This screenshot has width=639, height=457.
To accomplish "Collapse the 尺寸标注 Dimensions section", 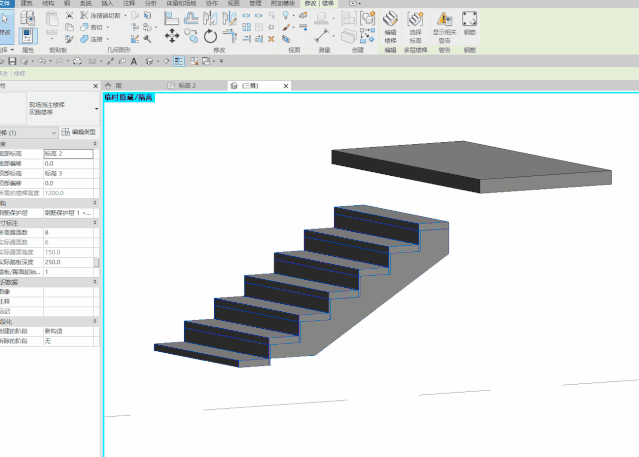I will click(95, 223).
